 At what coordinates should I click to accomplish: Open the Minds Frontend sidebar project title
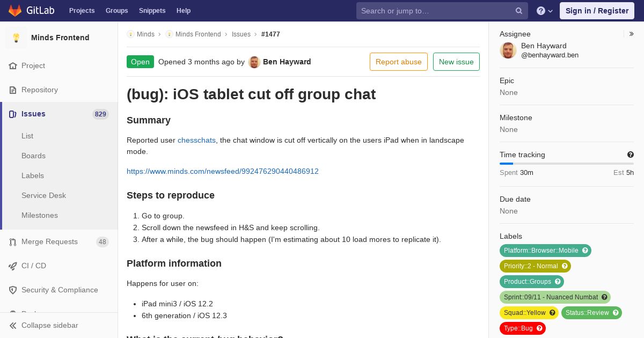click(60, 38)
